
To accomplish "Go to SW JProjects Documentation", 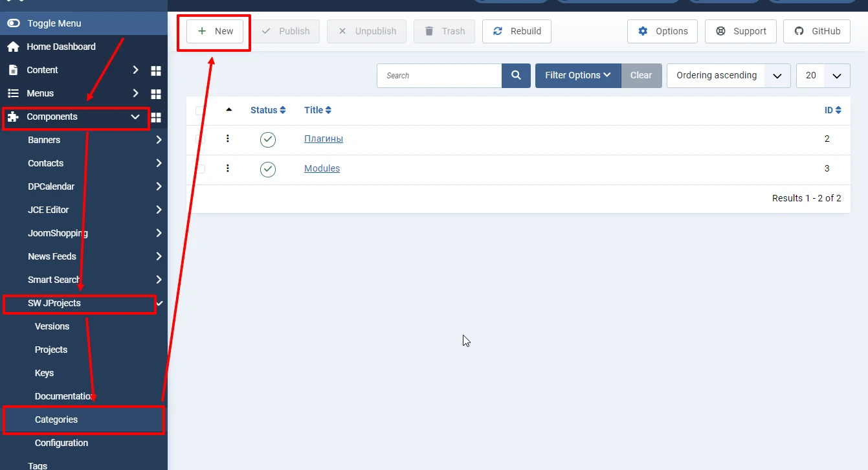I will point(65,396).
